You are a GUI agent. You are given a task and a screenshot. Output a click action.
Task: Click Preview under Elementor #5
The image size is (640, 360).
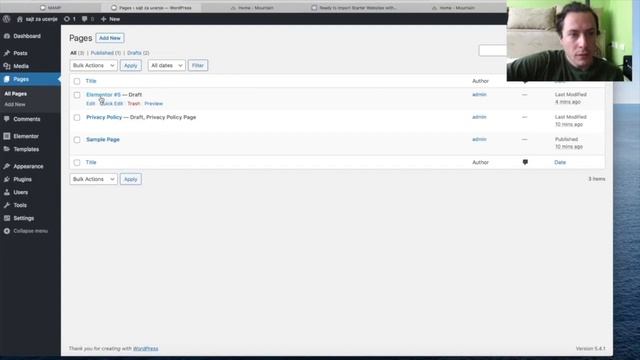[x=153, y=104]
